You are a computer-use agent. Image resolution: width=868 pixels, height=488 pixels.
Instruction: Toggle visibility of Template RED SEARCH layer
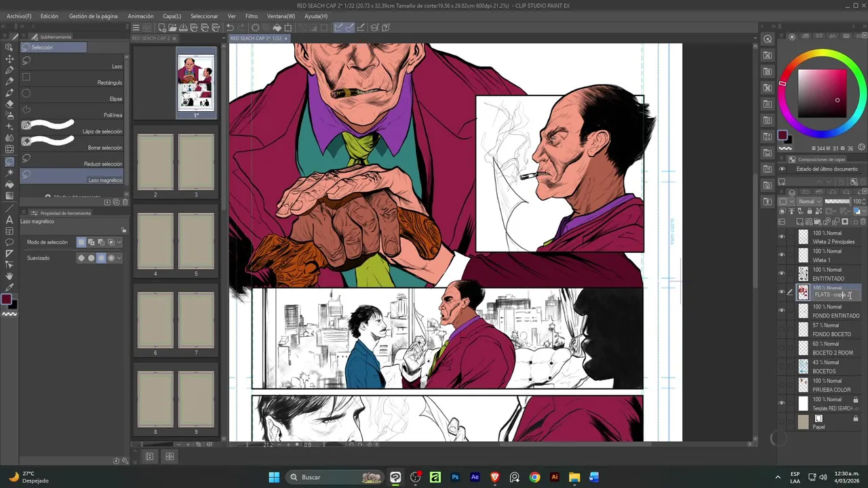tap(781, 403)
